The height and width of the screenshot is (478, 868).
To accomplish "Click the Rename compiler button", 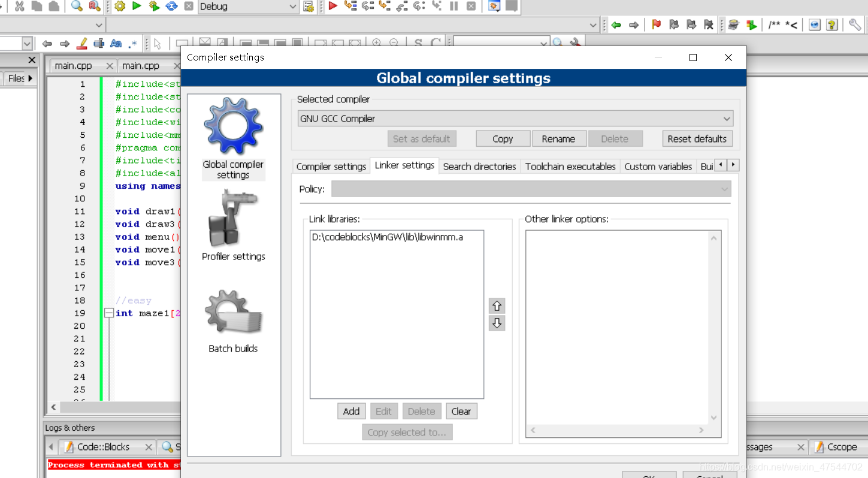I will coord(558,138).
